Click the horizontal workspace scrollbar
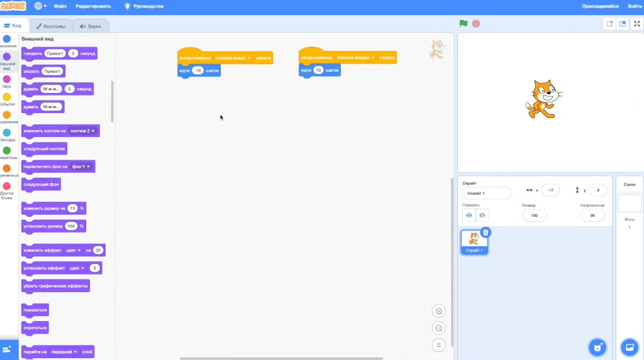 [281, 358]
